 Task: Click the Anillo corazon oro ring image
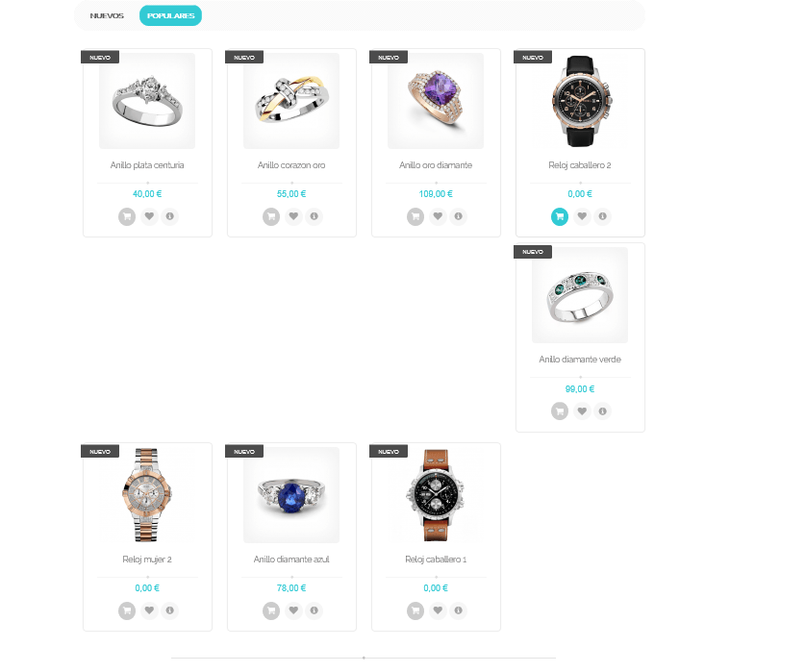(291, 101)
